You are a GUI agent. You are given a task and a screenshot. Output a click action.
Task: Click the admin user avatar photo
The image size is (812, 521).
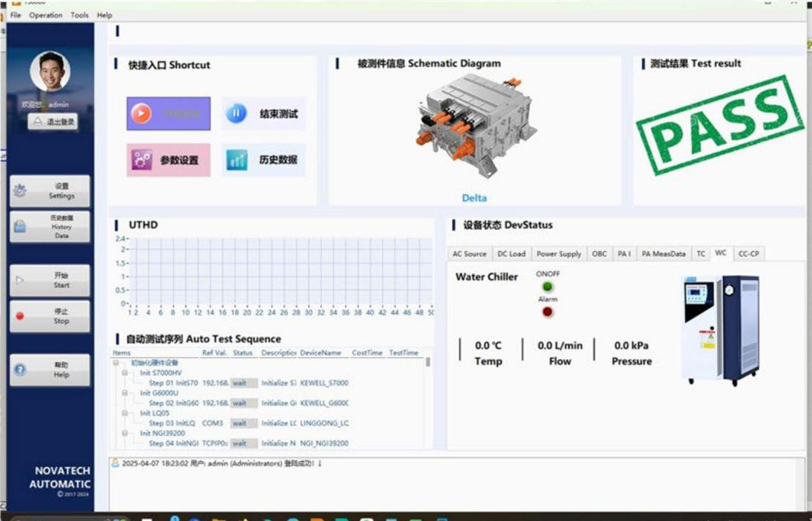coord(50,72)
